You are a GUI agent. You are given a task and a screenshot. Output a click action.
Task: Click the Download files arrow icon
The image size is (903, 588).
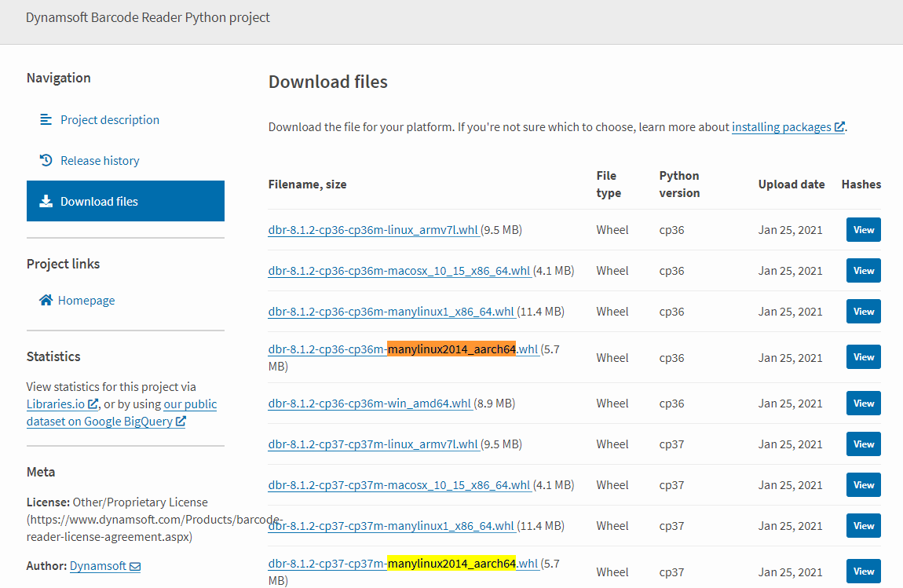46,201
